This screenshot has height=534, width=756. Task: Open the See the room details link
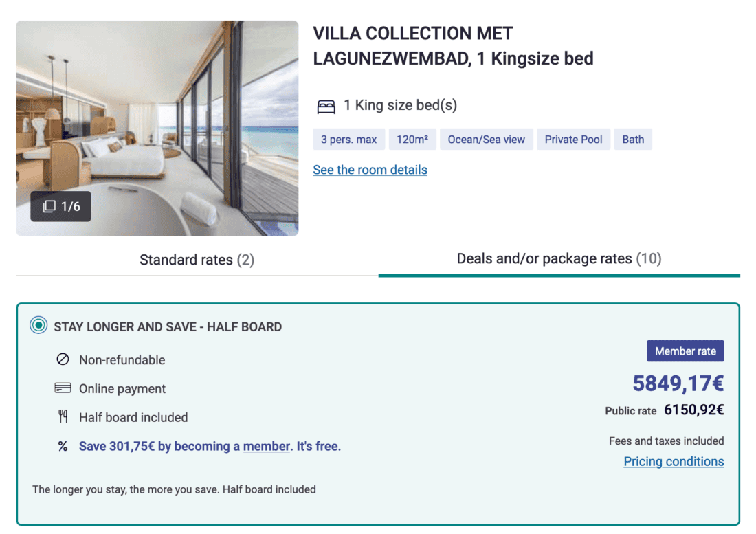point(370,170)
